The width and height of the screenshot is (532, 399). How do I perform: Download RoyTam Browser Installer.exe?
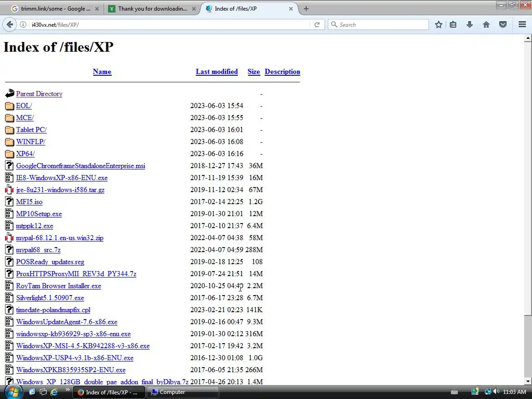59,286
